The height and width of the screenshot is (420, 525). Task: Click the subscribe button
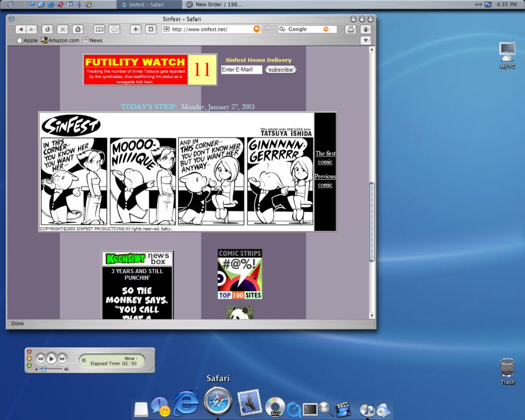point(281,70)
